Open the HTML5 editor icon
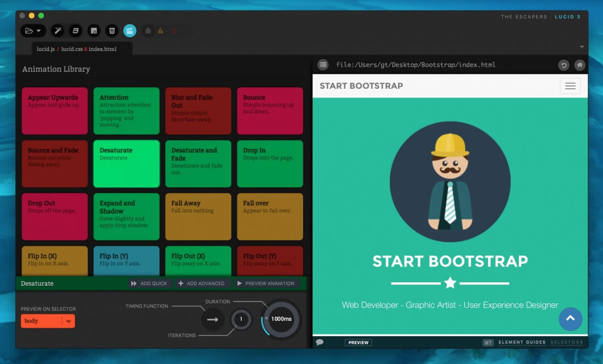Screen dimensions: 603x364 pyautogui.click(x=112, y=31)
